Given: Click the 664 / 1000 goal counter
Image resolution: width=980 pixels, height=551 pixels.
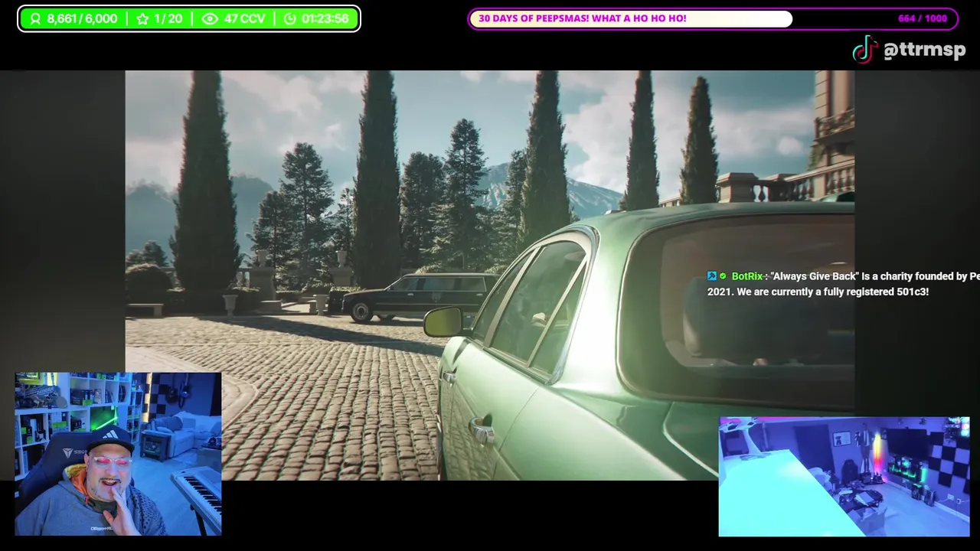Looking at the screenshot, I should 922,18.
